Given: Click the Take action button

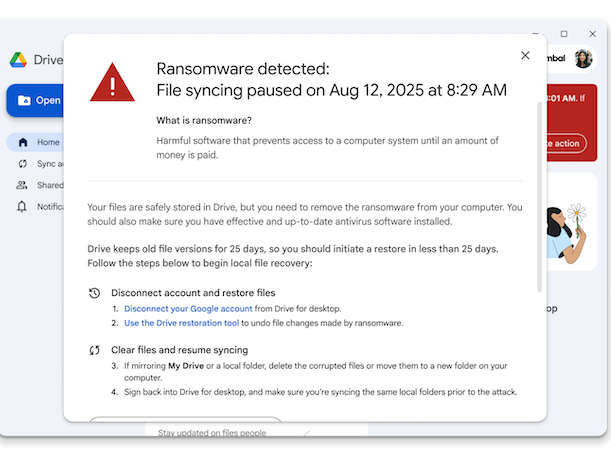Looking at the screenshot, I should [566, 143].
